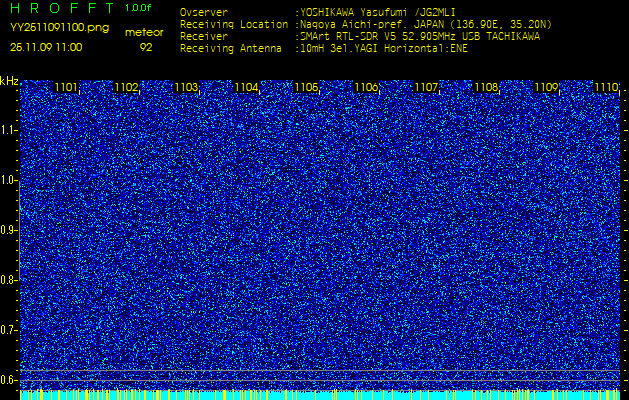
Task: Click the 1.1 kHz frequency tick label
Action: click(8, 130)
